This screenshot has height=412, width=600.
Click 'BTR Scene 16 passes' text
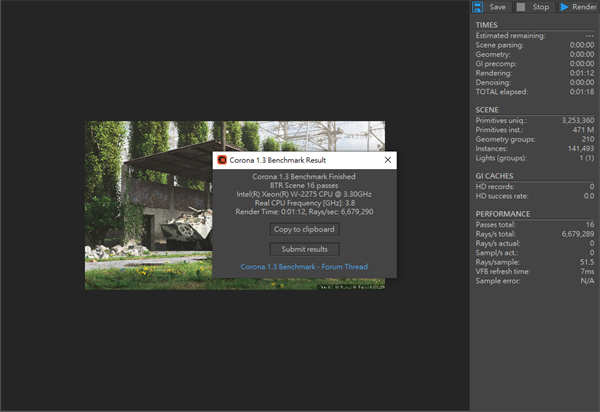coord(304,186)
